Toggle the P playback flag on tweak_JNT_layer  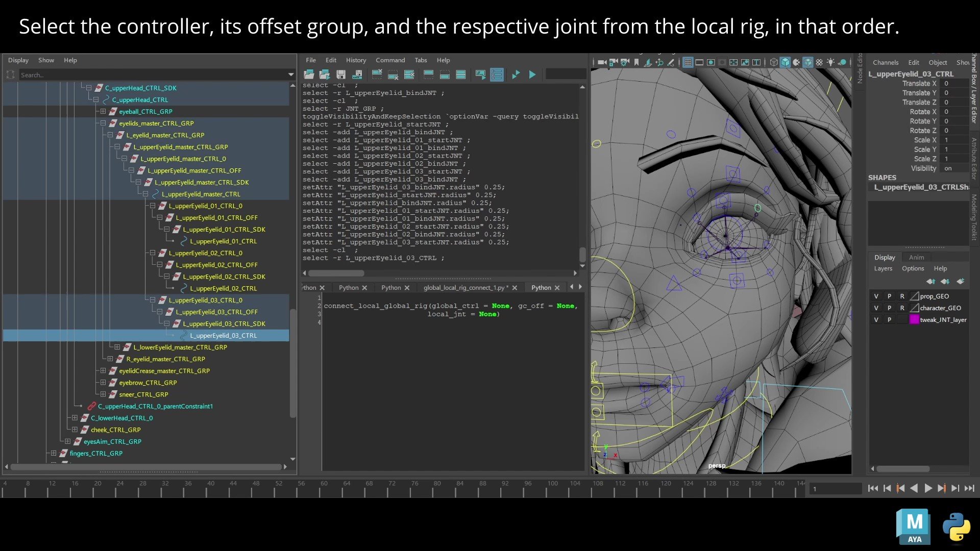890,320
